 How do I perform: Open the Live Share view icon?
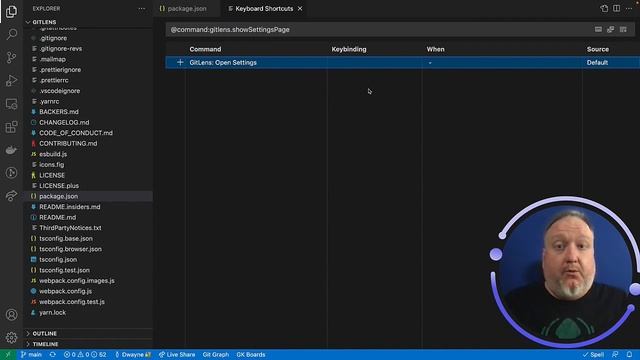click(x=11, y=196)
